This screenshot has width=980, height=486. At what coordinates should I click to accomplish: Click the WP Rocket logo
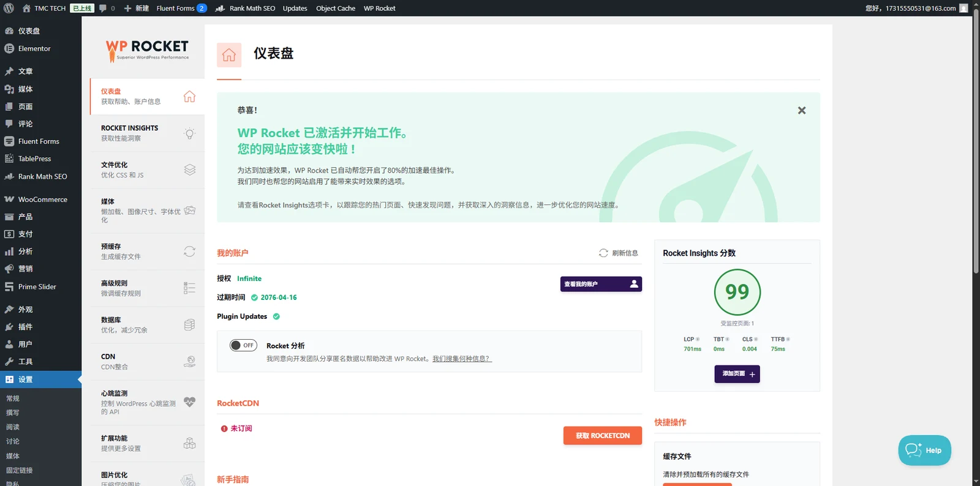pos(147,51)
